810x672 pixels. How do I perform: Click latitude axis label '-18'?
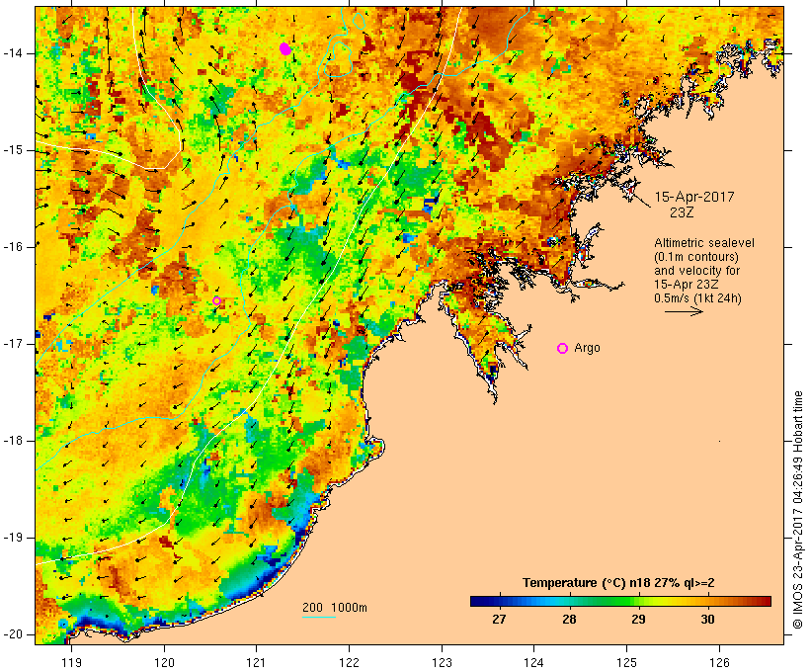(12, 441)
